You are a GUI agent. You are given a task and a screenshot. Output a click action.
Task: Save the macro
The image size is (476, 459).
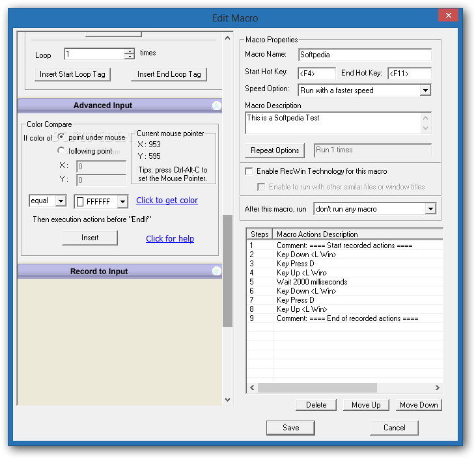click(291, 428)
